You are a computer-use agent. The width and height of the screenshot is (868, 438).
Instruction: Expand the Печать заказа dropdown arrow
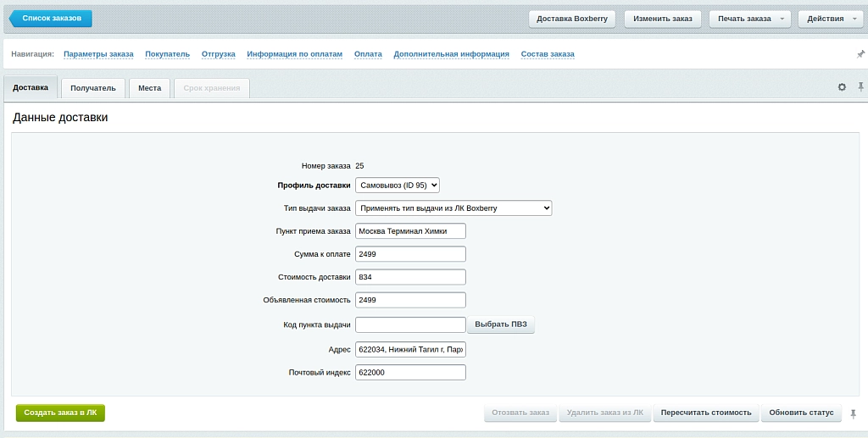pyautogui.click(x=782, y=19)
